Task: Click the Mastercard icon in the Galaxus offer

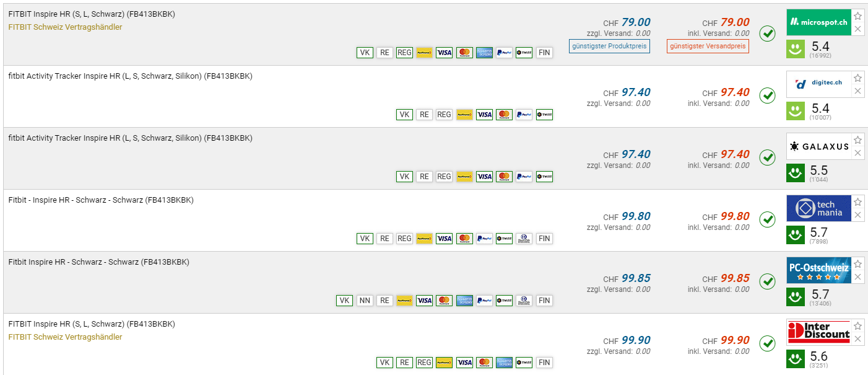Action: pos(504,177)
